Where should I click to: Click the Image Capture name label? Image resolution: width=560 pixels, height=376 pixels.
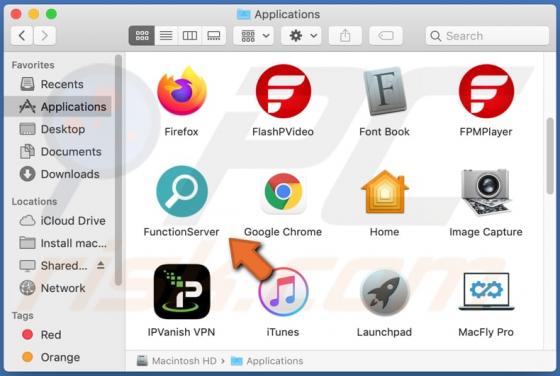click(x=486, y=232)
